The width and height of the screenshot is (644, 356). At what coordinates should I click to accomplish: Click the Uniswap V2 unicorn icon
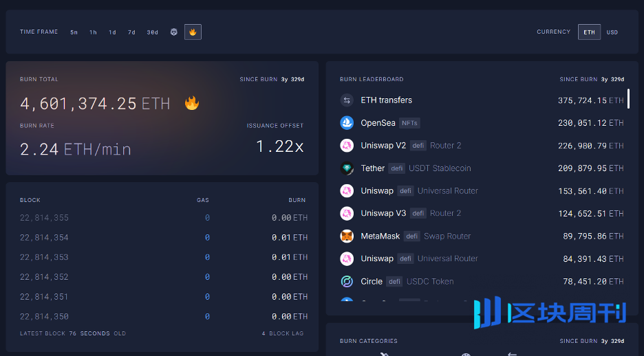347,146
